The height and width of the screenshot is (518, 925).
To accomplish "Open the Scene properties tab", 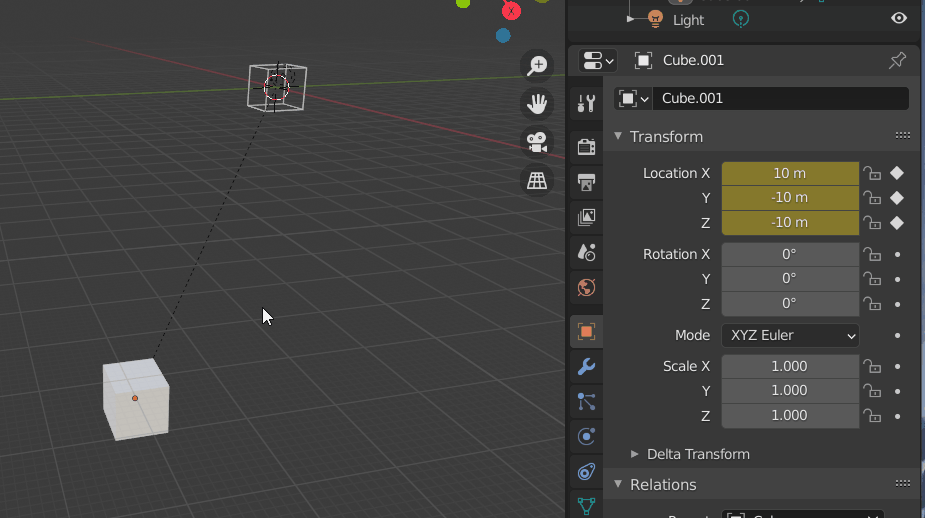I will [x=586, y=253].
